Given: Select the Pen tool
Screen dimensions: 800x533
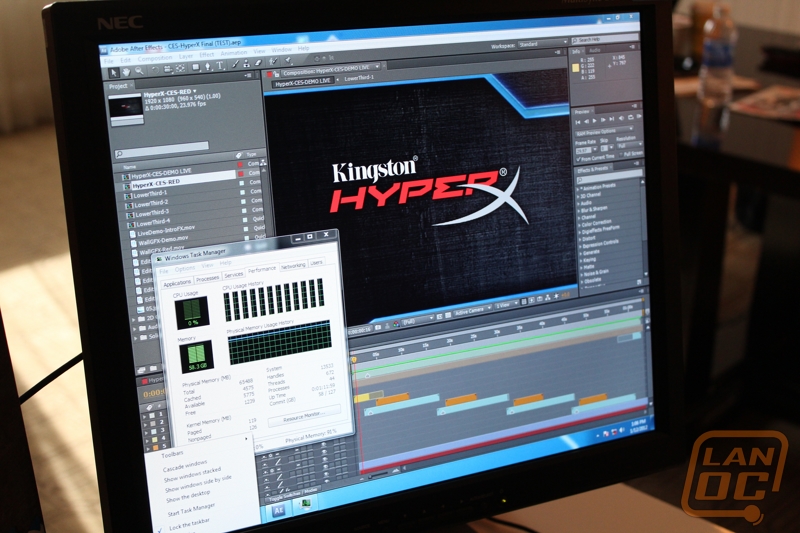Looking at the screenshot, I should pos(208,66).
